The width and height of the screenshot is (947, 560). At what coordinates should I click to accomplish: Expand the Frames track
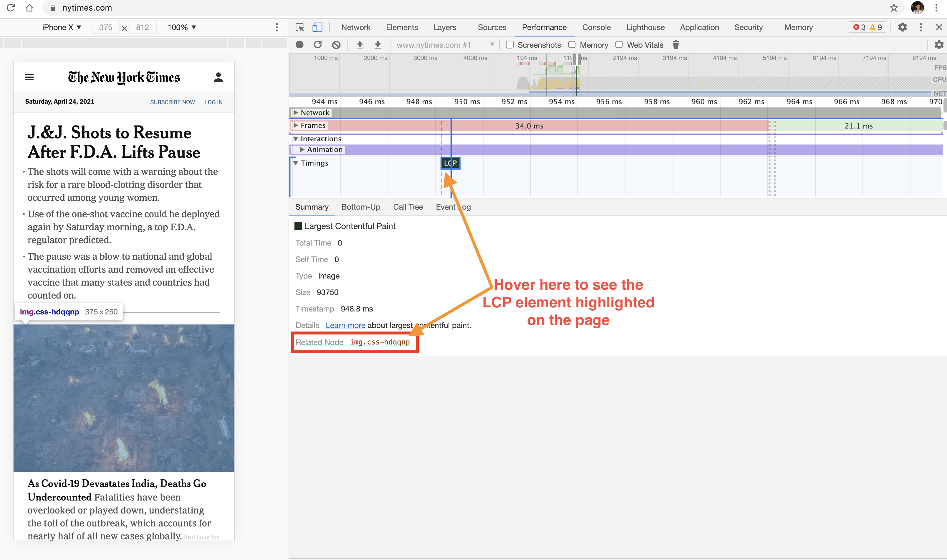[296, 125]
